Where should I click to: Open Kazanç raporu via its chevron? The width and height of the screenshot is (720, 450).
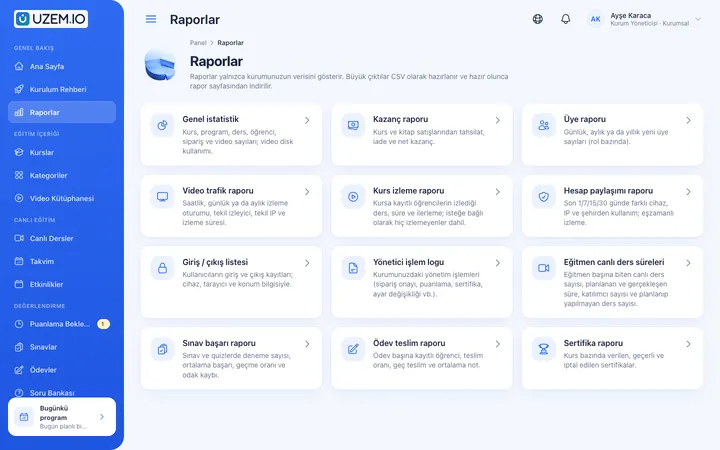coord(498,120)
